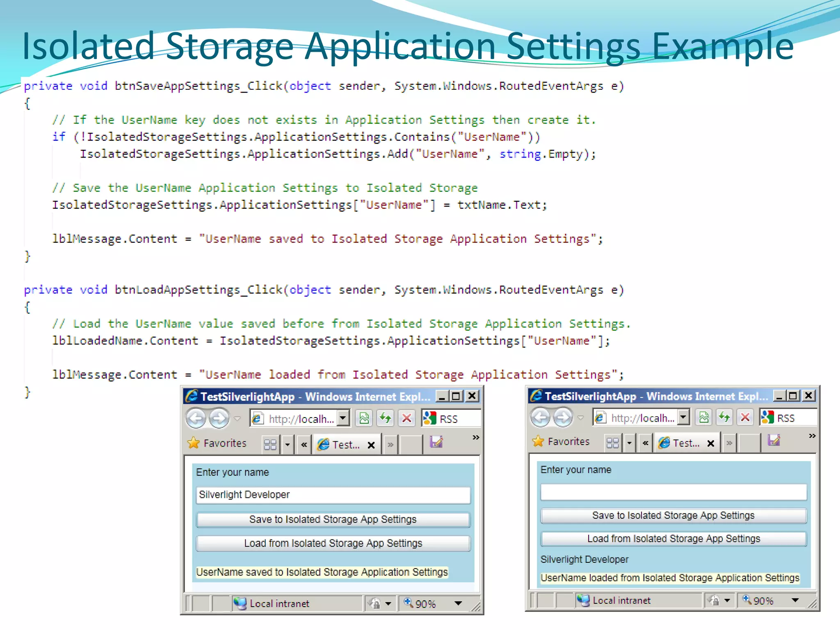Screen dimensions: 840x630
Task: Click Local intranet zone icon in left status bar
Action: [240, 603]
